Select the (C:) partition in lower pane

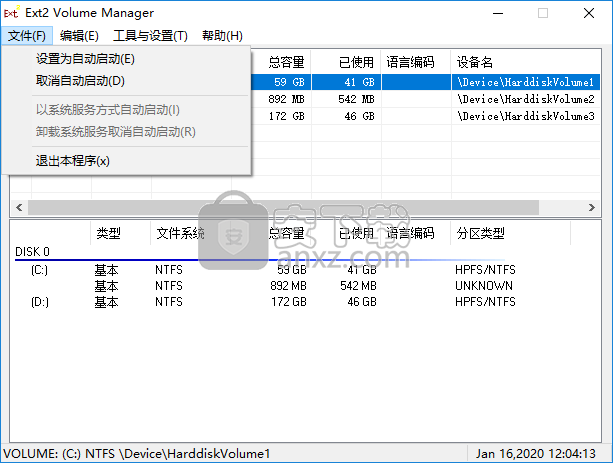pos(39,270)
